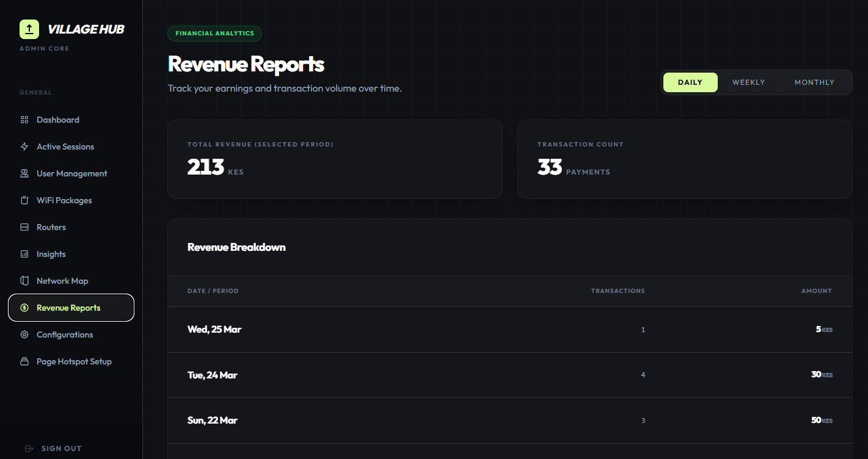Click the Revenue Reports dollar icon
The height and width of the screenshot is (459, 868).
[x=24, y=308]
